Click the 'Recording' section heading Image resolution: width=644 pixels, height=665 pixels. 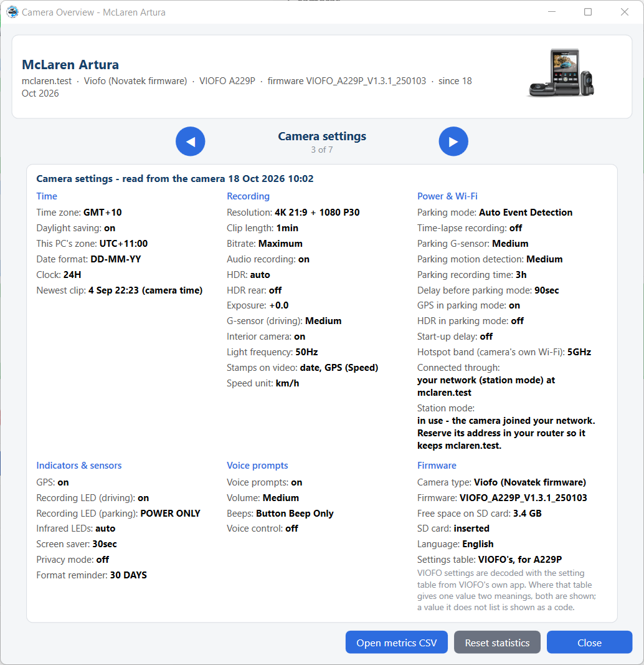(249, 196)
